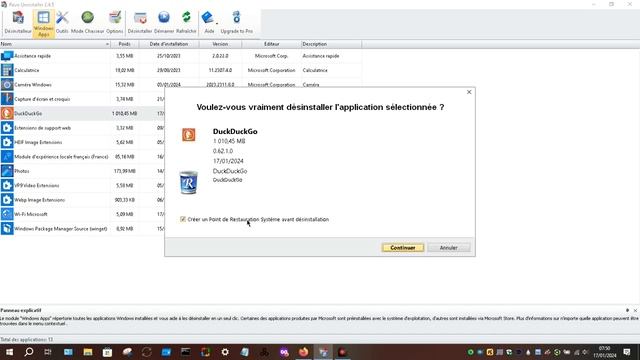Sort by the Éditeur column header
The height and width of the screenshot is (360, 640).
point(271,44)
